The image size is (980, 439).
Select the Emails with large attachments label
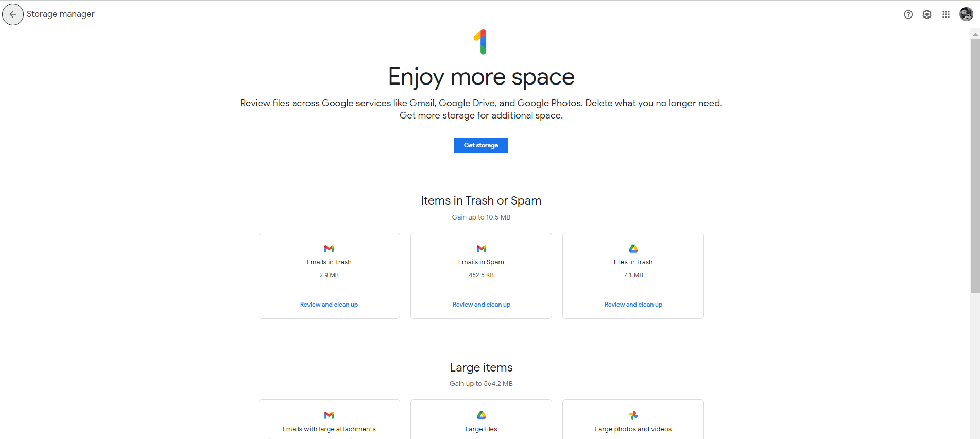[x=329, y=429]
